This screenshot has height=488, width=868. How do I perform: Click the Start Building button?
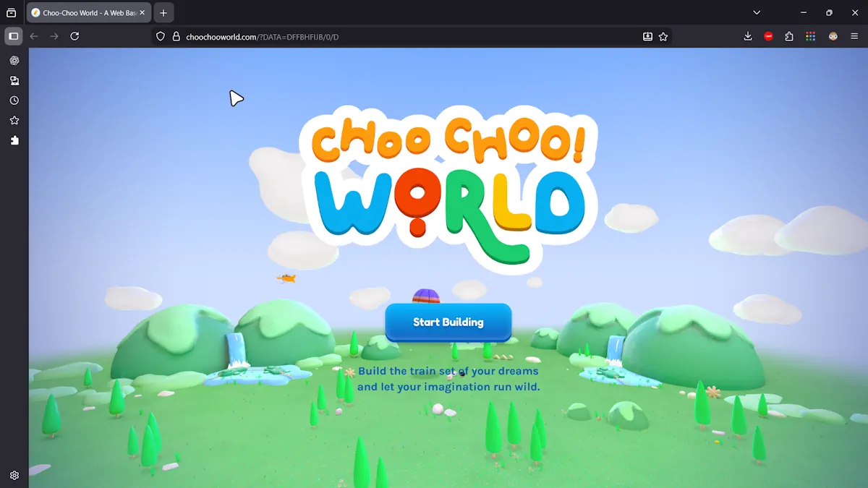tap(448, 322)
